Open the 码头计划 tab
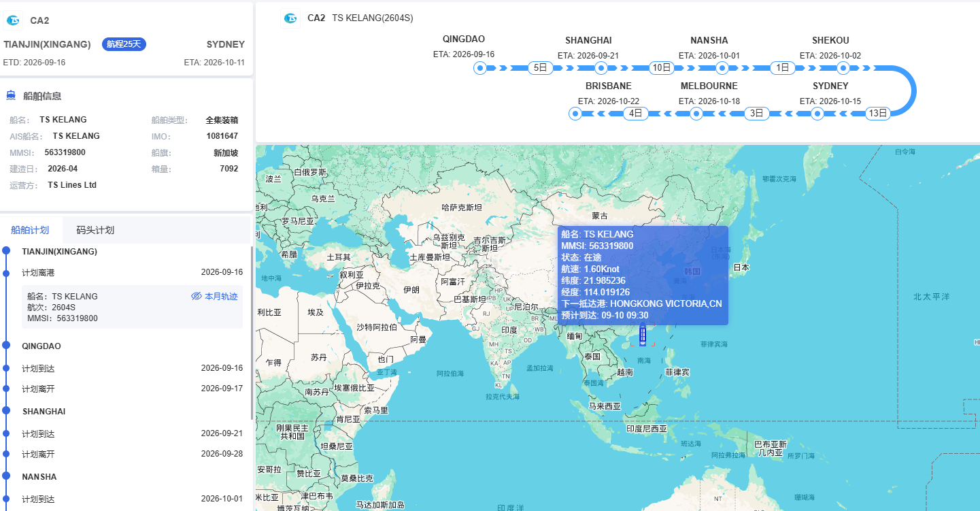Screen dimensions: 980x511 (95, 230)
